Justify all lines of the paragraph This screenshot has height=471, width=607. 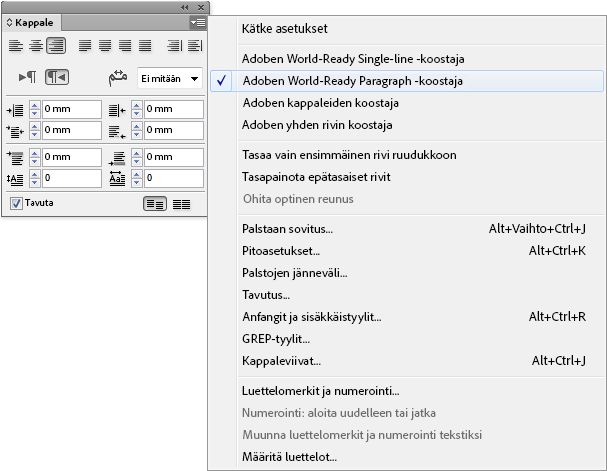pyautogui.click(x=145, y=46)
